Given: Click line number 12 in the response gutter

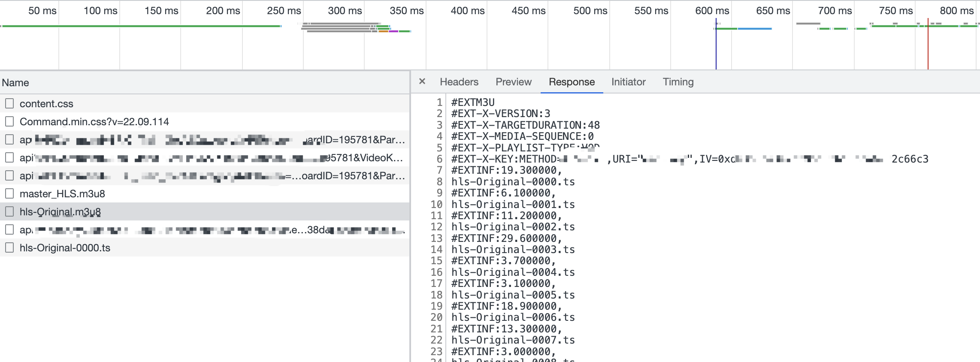Looking at the screenshot, I should tap(436, 227).
